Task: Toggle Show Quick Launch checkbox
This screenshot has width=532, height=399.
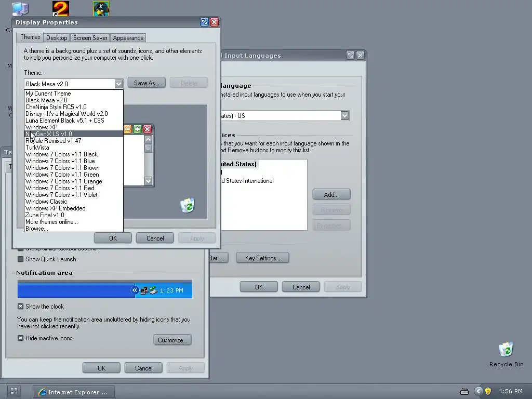Action: (21, 259)
